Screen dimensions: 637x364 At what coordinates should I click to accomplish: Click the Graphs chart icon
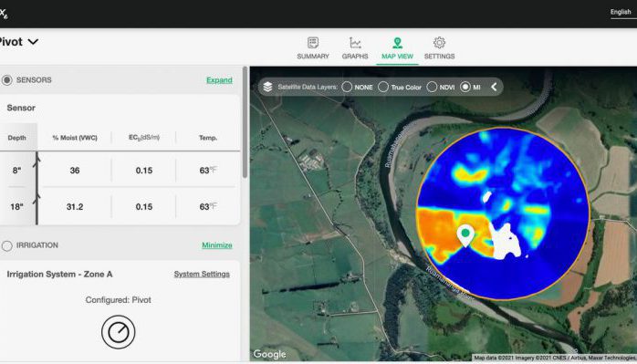point(355,43)
